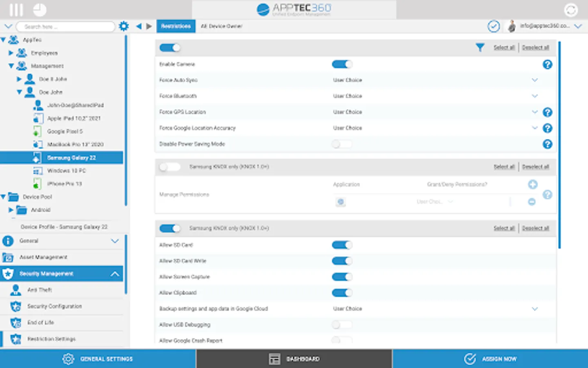
Task: Open the three-bar menu icon at top left
Action: [16, 9]
